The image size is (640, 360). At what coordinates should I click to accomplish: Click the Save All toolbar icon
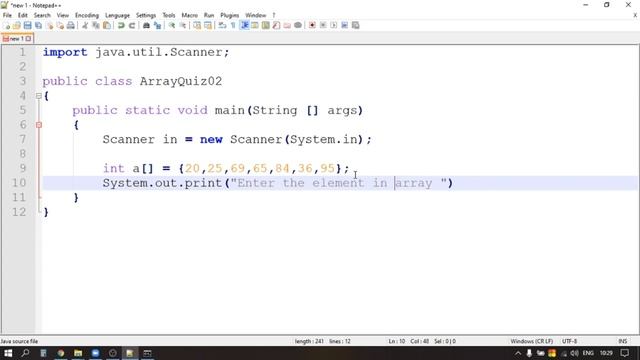38,25
